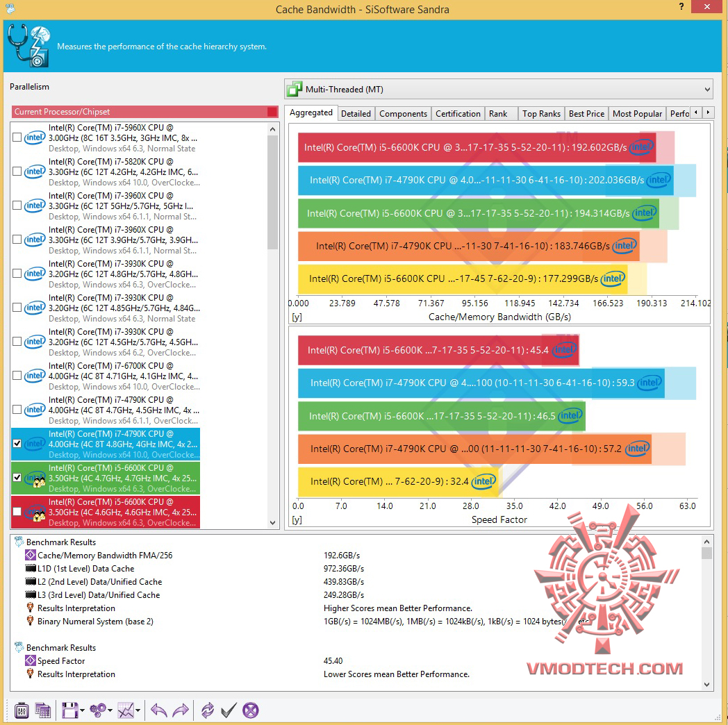Screen dimensions: 728x725
Task: Click the Multi-Threaded green icon in dropdown
Action: pos(295,89)
